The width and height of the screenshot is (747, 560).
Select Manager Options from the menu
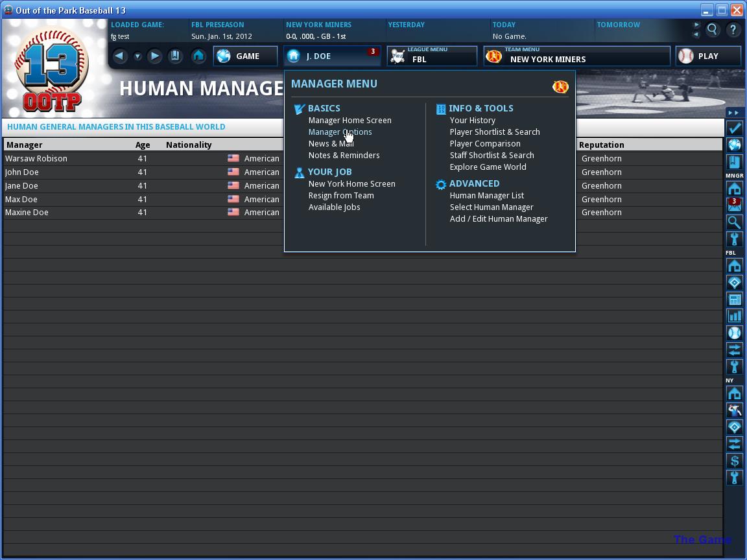coord(340,132)
